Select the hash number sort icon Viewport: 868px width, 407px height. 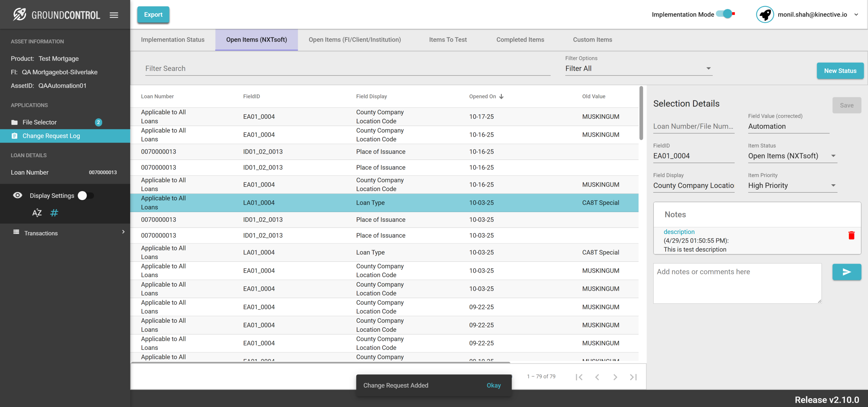[x=54, y=213]
